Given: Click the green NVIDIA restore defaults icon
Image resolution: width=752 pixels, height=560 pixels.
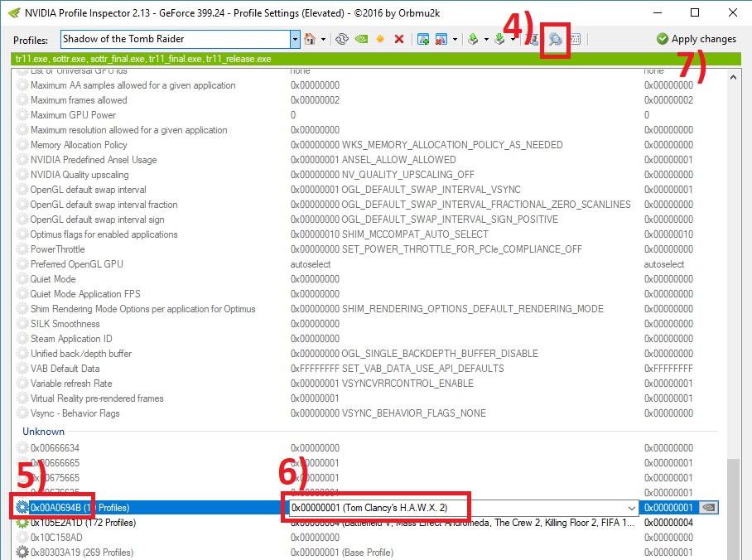Looking at the screenshot, I should 361,39.
